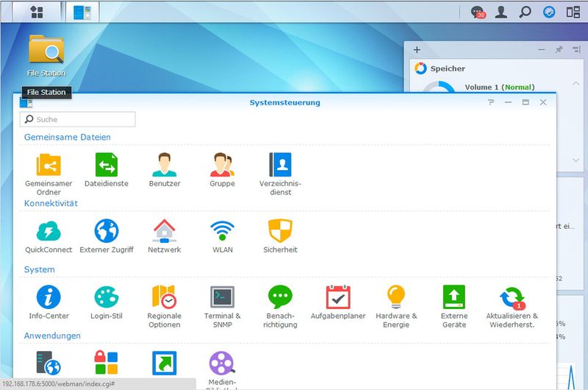Image resolution: width=588 pixels, height=390 pixels.
Task: Open Gemeinsamer Ordner settings
Action: point(49,164)
